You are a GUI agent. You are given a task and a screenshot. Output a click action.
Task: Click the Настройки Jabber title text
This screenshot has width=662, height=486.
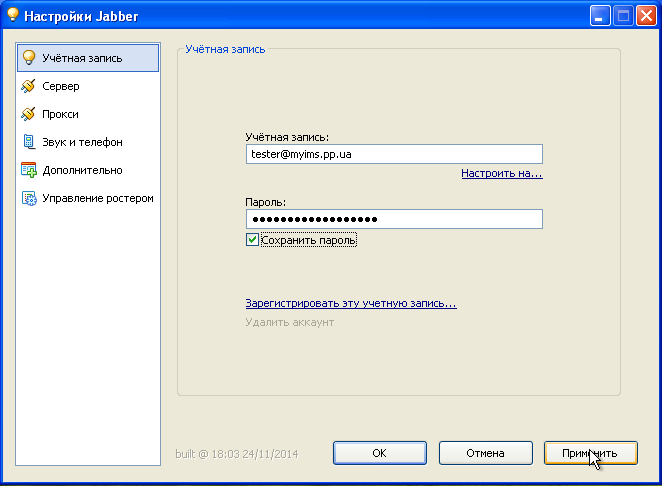pyautogui.click(x=81, y=16)
